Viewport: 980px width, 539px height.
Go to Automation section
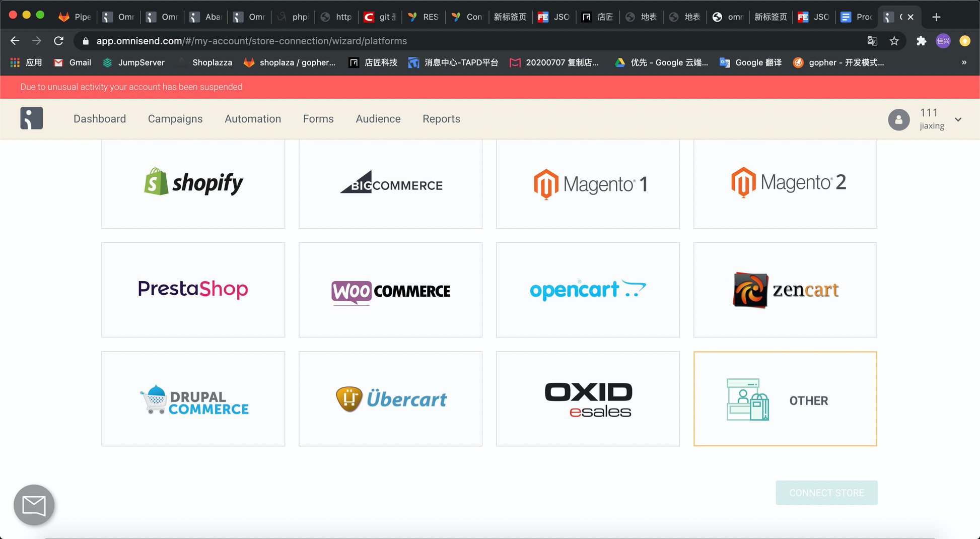[252, 119]
